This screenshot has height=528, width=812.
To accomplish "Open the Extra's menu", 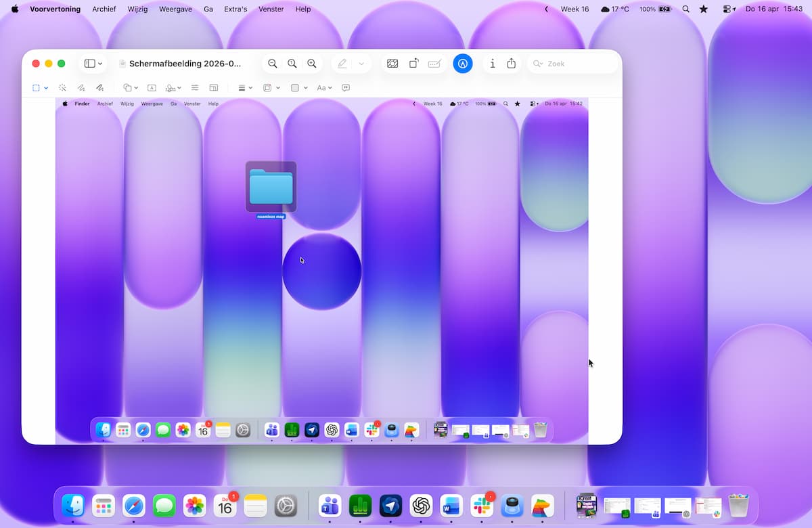I will tap(235, 9).
